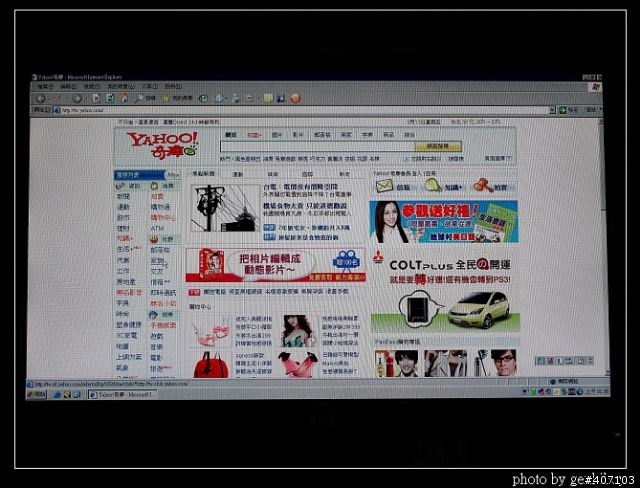Click the green Go arrow beside address bar
This screenshot has width=640, height=488.
(562, 110)
